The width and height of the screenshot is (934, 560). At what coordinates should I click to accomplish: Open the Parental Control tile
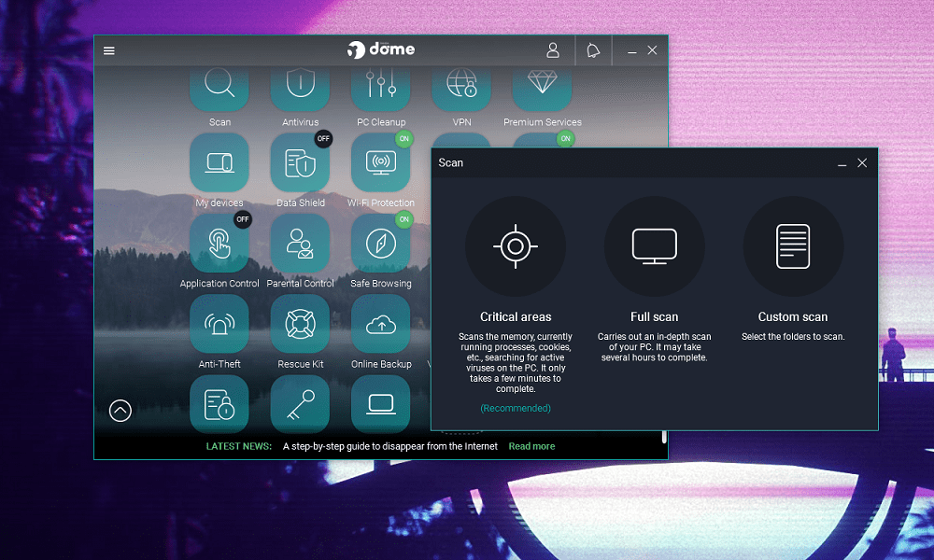click(x=300, y=244)
